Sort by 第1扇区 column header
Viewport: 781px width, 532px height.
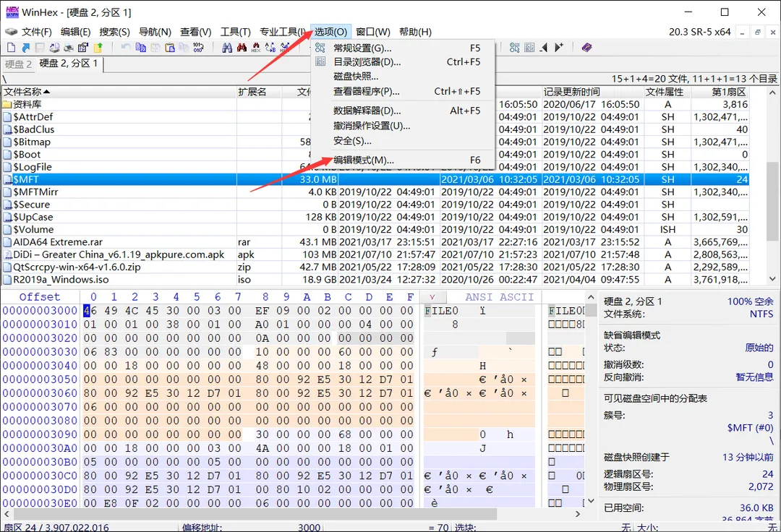tap(720, 92)
